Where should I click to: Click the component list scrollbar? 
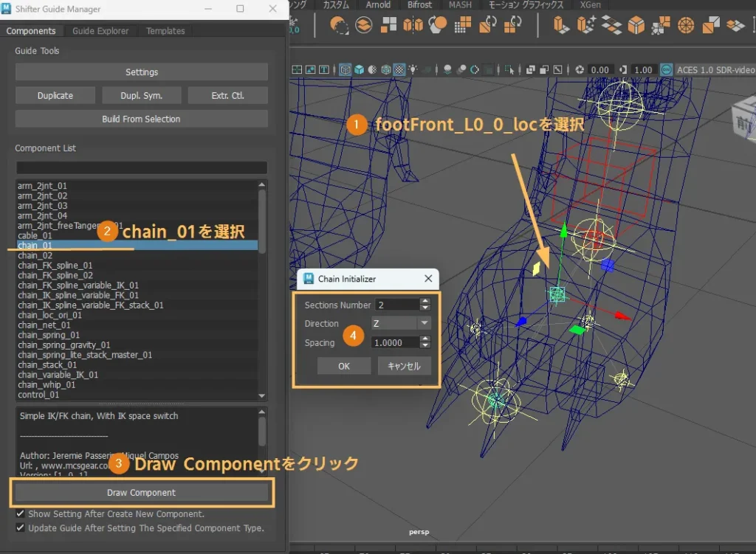coord(262,221)
